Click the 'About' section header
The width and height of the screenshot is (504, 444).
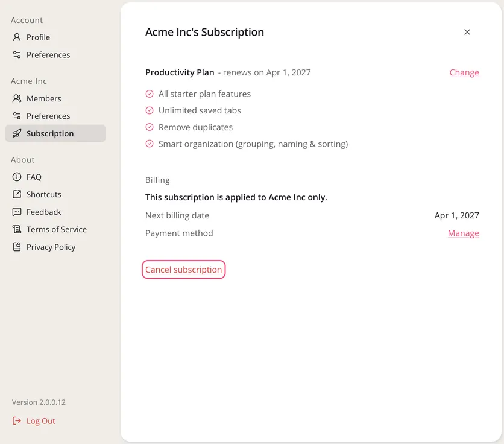[22, 160]
